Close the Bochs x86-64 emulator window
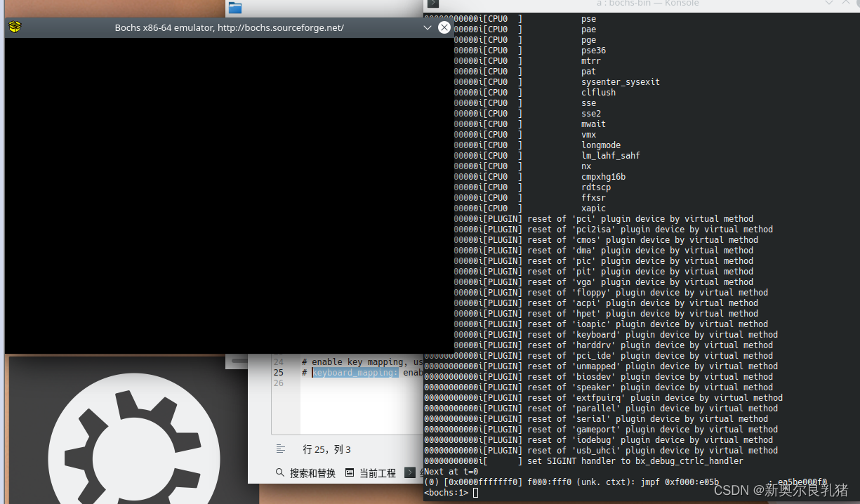The image size is (860, 504). (x=444, y=27)
